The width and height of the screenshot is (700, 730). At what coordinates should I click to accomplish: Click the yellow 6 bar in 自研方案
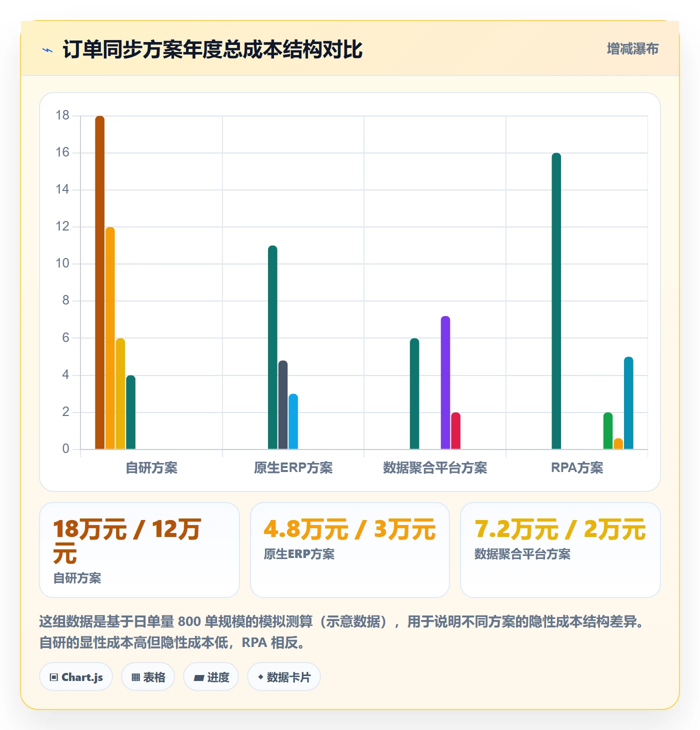pyautogui.click(x=120, y=393)
